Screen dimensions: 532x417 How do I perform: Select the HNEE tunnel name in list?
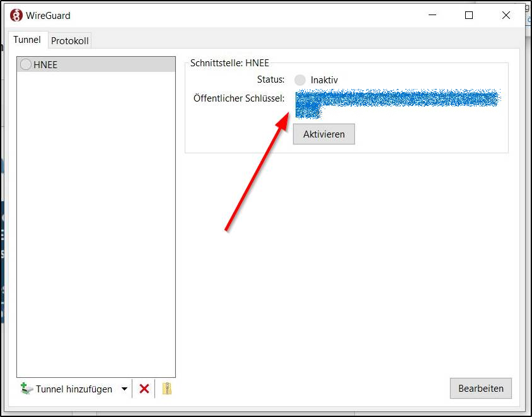(x=45, y=64)
